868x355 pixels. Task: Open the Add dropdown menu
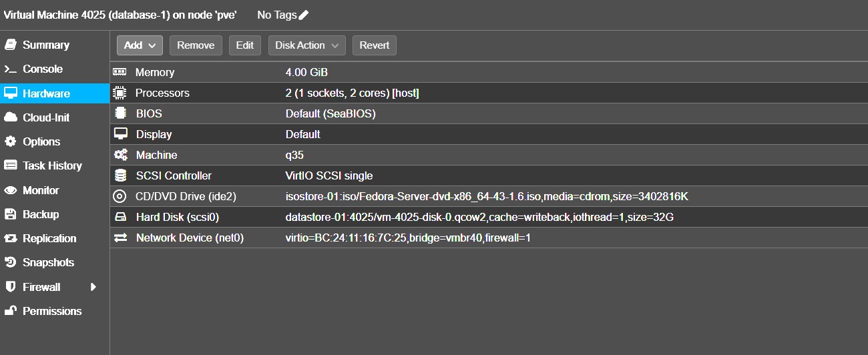(140, 45)
